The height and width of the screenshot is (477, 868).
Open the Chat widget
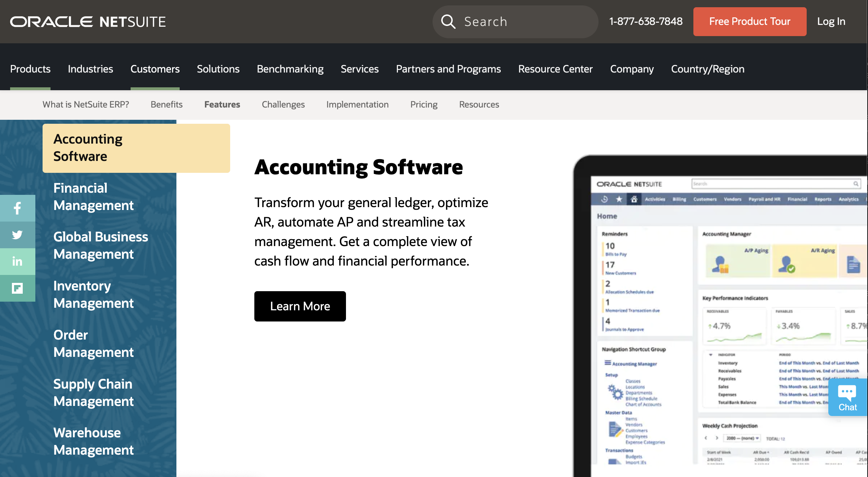pos(847,397)
